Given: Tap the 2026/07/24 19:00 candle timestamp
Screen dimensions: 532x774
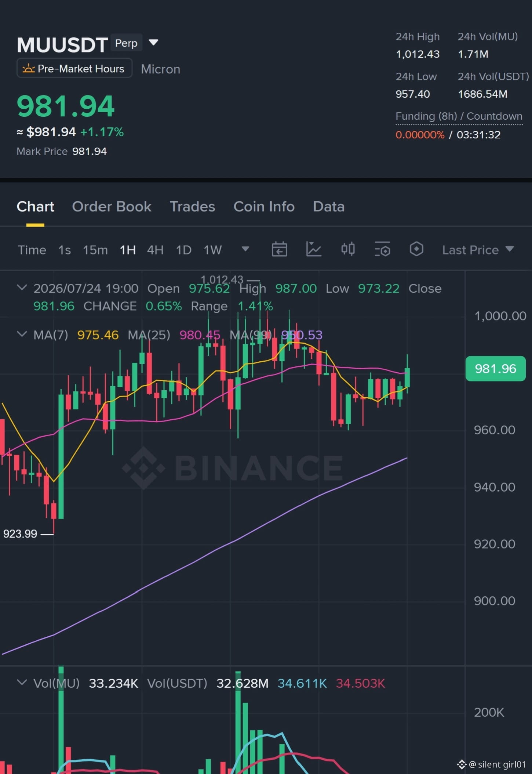Looking at the screenshot, I should point(86,289).
